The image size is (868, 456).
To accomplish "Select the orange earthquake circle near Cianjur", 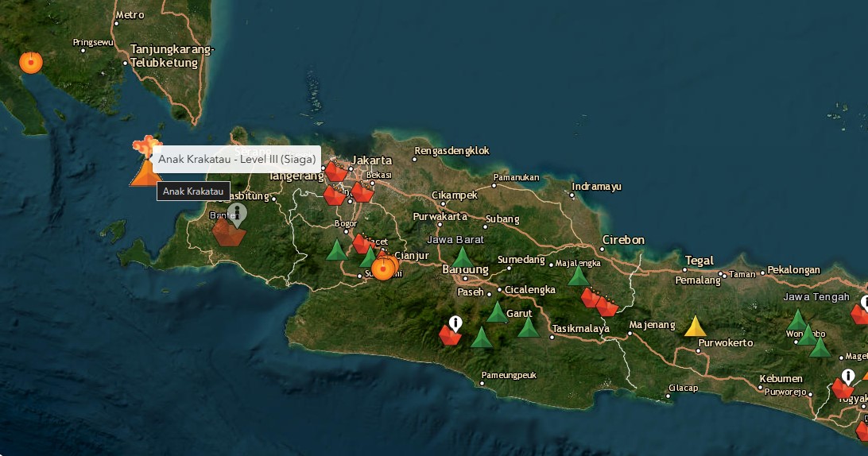I will tap(383, 269).
